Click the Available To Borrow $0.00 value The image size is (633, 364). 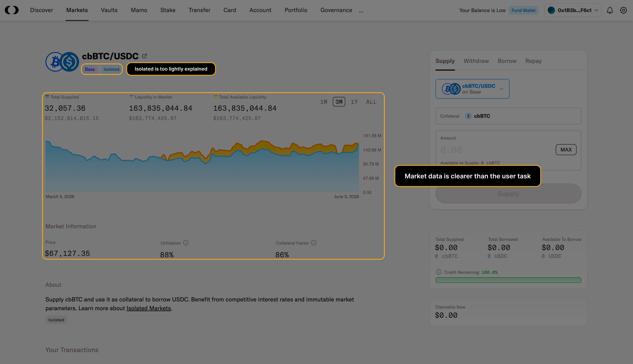[x=553, y=248]
